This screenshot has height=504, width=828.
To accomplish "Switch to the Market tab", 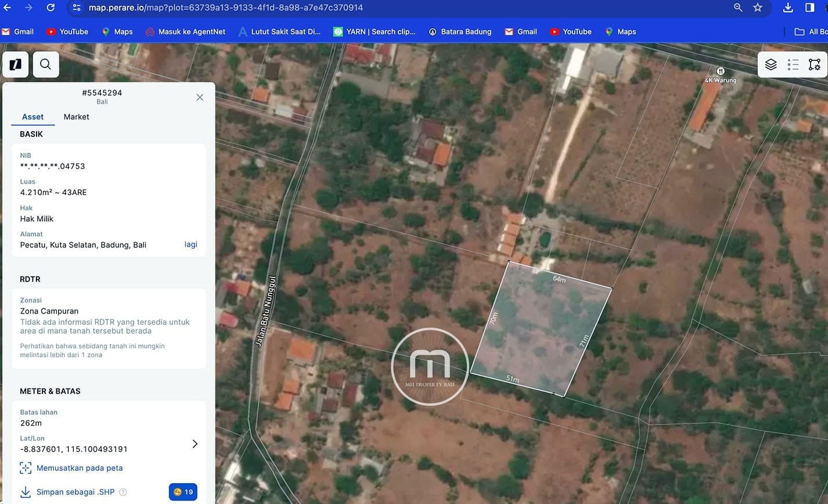I will click(x=76, y=117).
